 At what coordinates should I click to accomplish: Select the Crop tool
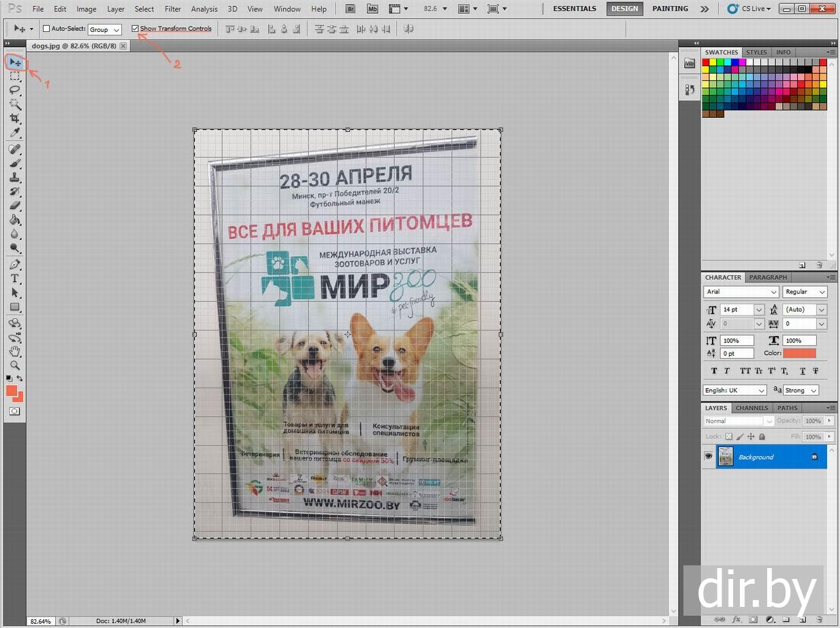point(15,119)
